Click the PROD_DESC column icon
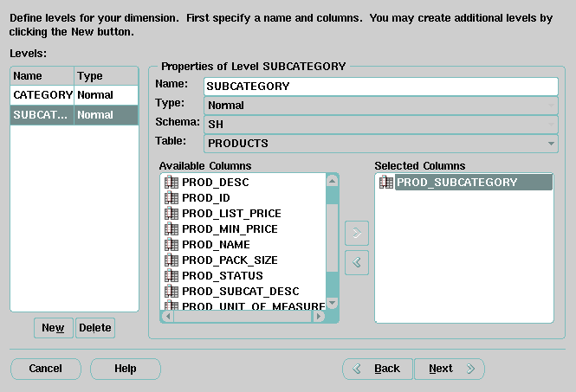This screenshot has height=392, width=576. (x=171, y=183)
